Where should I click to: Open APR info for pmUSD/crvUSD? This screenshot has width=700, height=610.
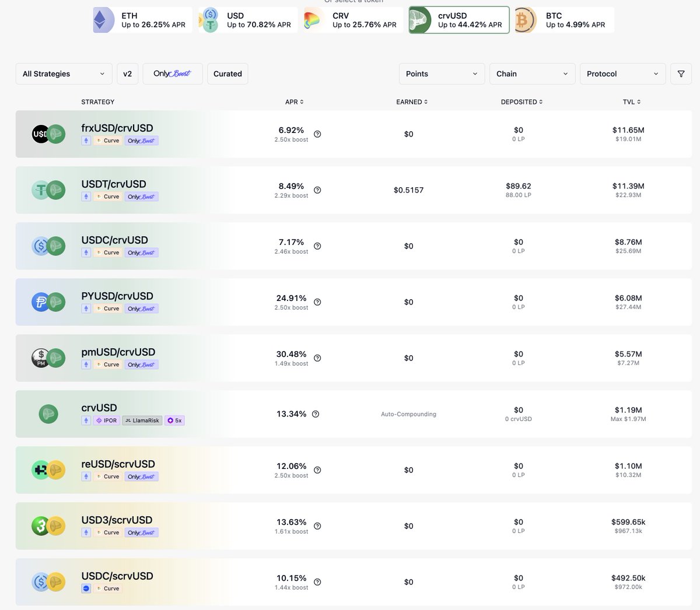[317, 358]
